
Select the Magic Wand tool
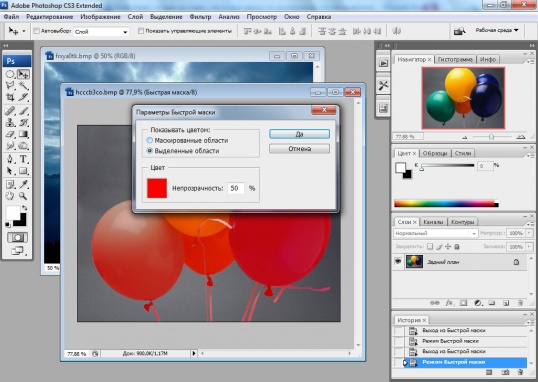click(23, 85)
